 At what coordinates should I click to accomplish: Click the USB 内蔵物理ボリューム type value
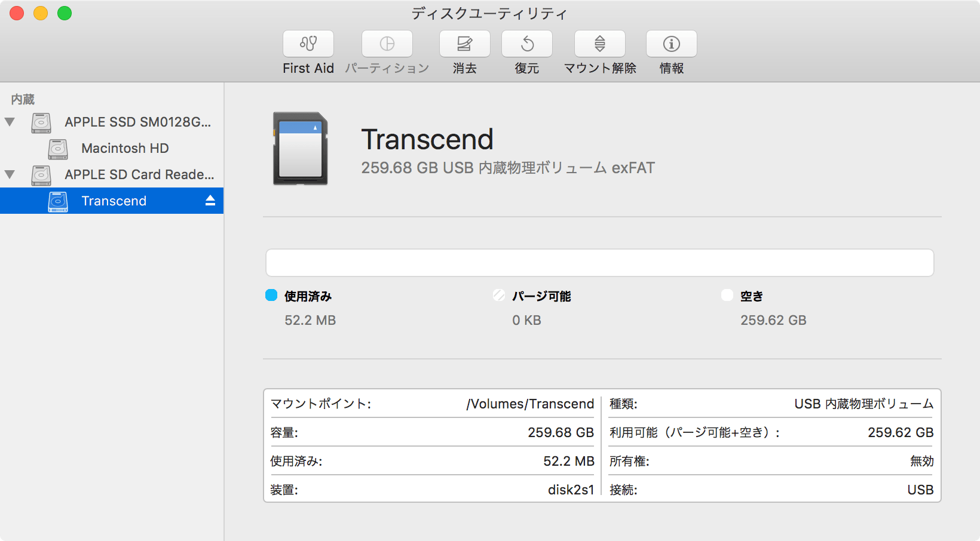(863, 404)
